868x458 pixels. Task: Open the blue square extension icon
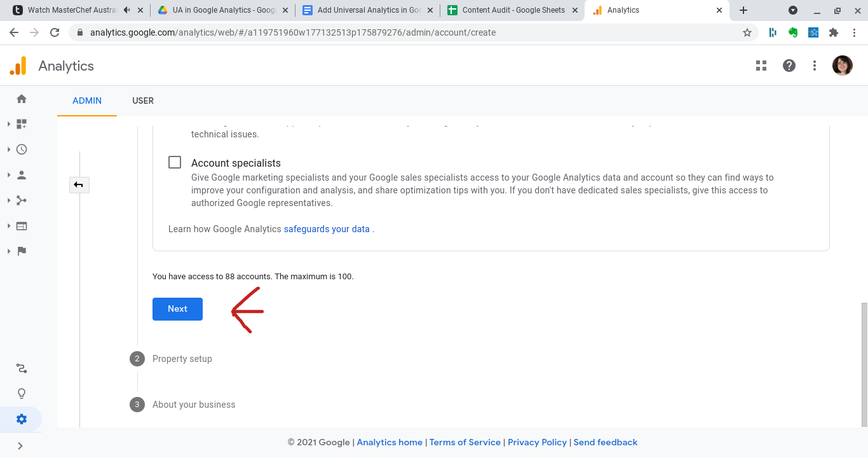click(813, 32)
